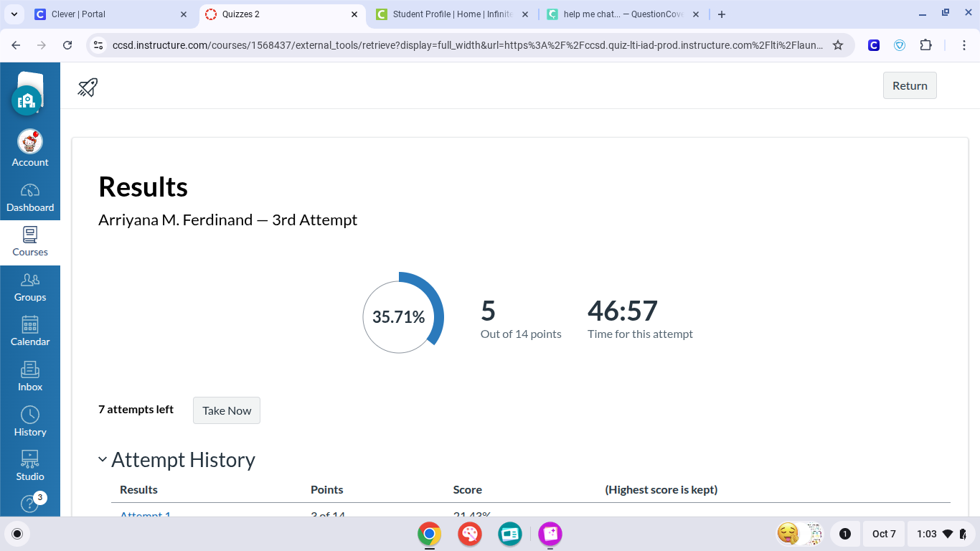The image size is (980, 551).
Task: Open the Help icon with badge 3
Action: [30, 504]
